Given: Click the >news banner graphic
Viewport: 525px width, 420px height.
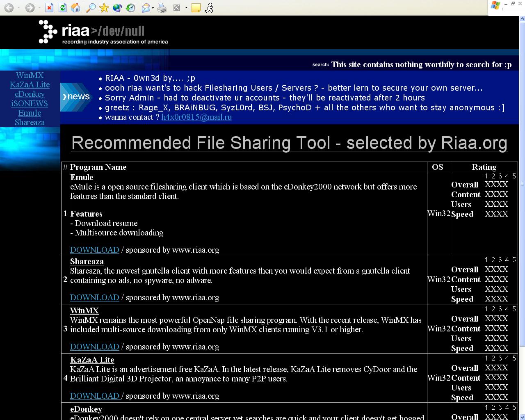Looking at the screenshot, I should click(77, 97).
